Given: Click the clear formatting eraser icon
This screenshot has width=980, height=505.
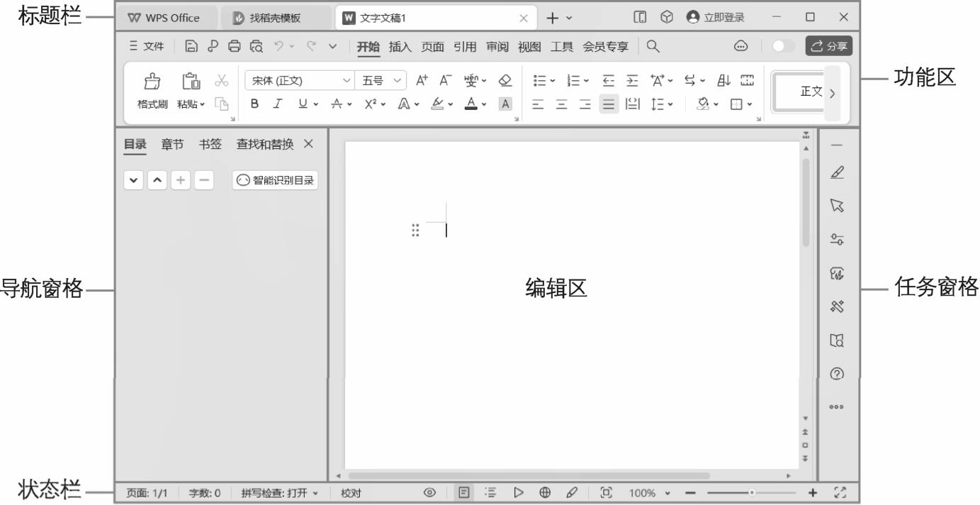Looking at the screenshot, I should pos(505,80).
